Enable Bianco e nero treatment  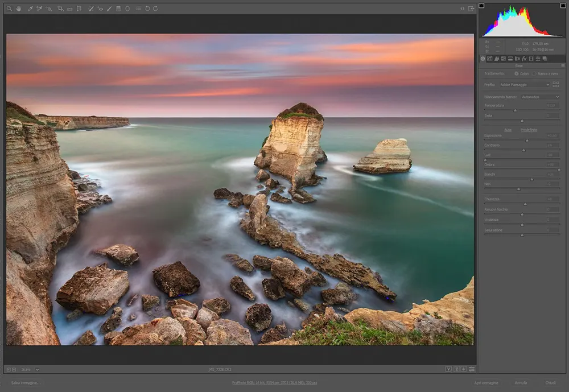click(x=534, y=73)
